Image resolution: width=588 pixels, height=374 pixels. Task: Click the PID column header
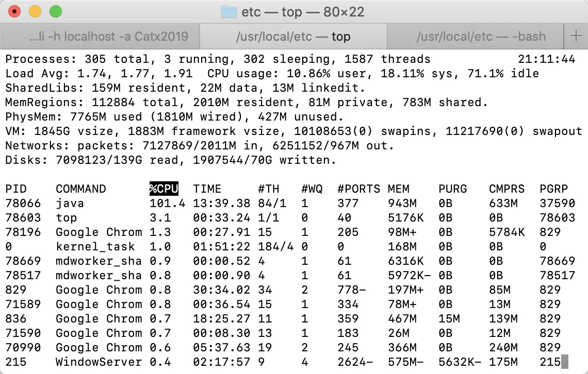tap(16, 189)
